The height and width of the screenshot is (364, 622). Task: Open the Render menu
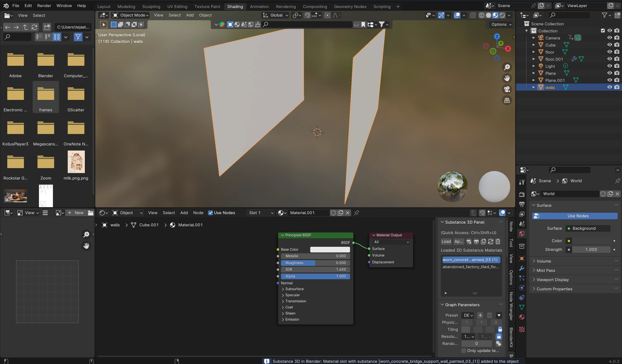(x=44, y=6)
